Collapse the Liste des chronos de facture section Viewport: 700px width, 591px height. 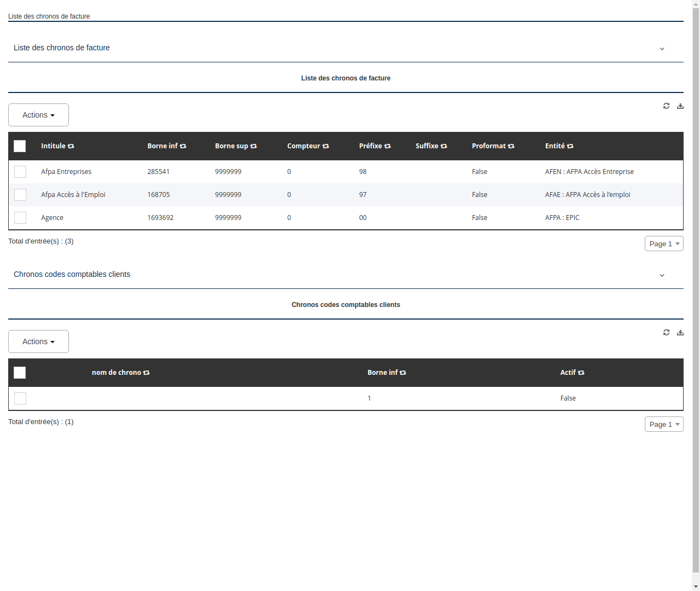pos(662,49)
